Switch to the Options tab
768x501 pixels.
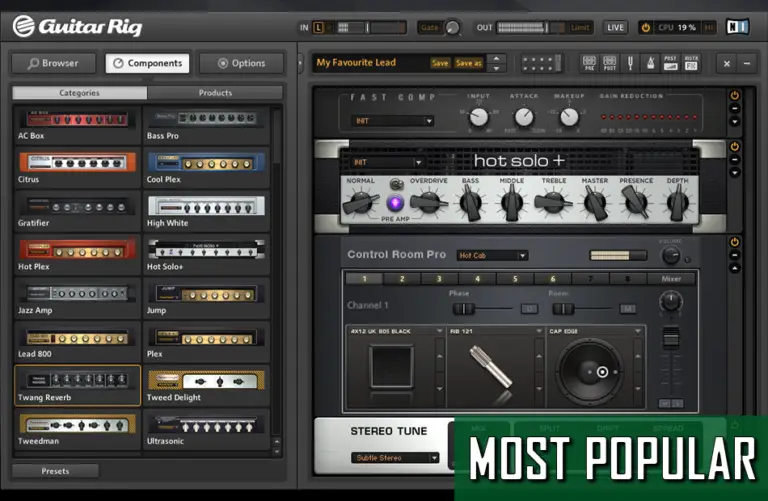[241, 63]
